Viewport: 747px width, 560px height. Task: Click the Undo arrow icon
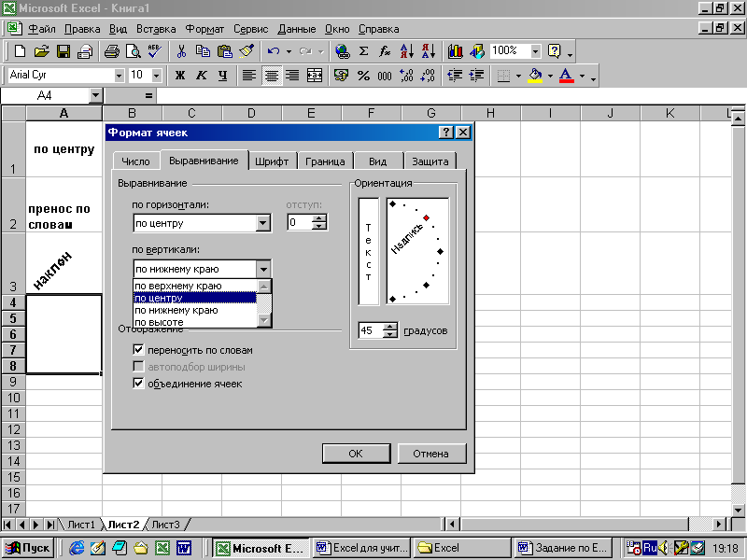[x=274, y=51]
